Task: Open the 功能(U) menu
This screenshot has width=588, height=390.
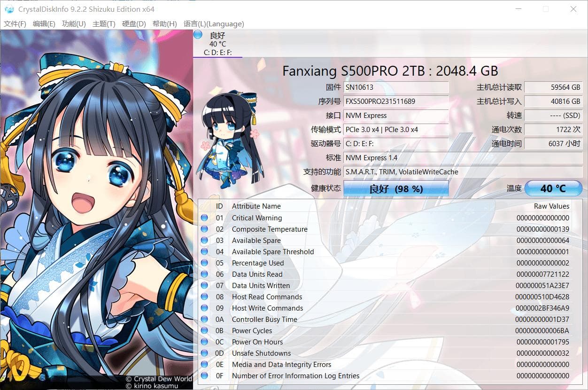Action: [74, 24]
